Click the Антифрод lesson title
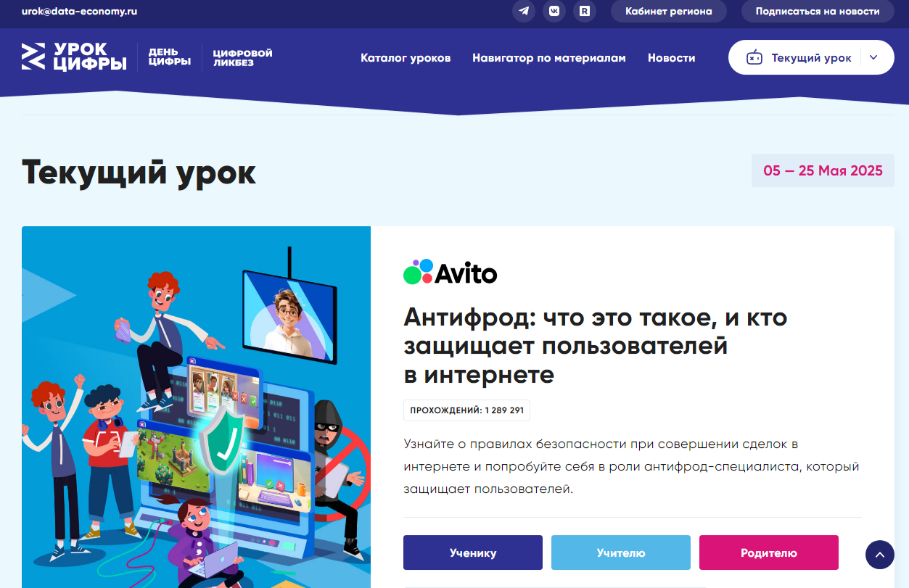Screen dimensions: 909x588 [596, 346]
